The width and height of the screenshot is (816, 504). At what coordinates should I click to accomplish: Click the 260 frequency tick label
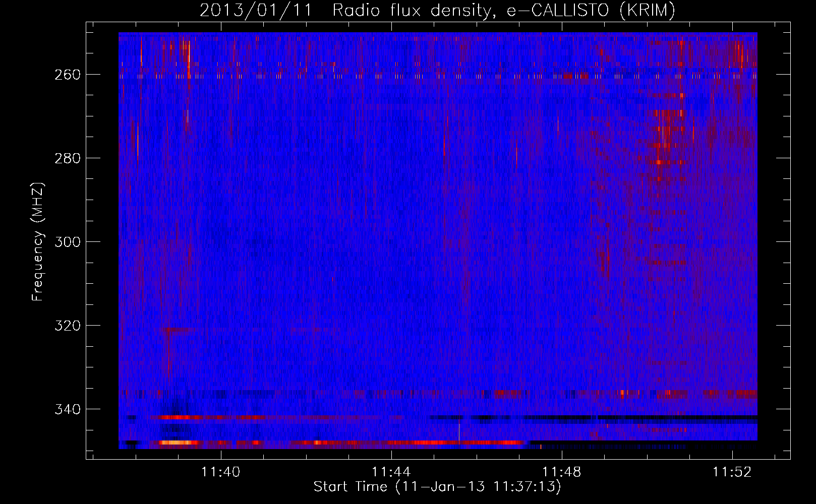(x=68, y=75)
